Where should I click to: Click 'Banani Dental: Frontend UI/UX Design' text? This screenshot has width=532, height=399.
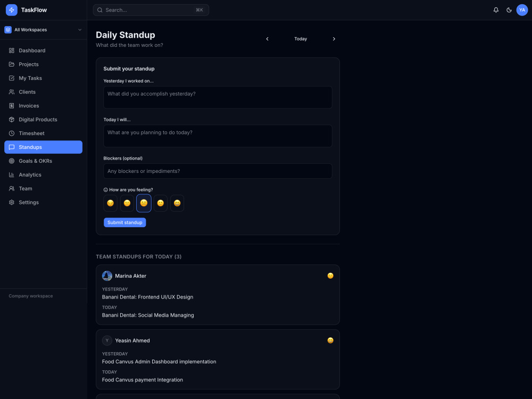coord(147,297)
